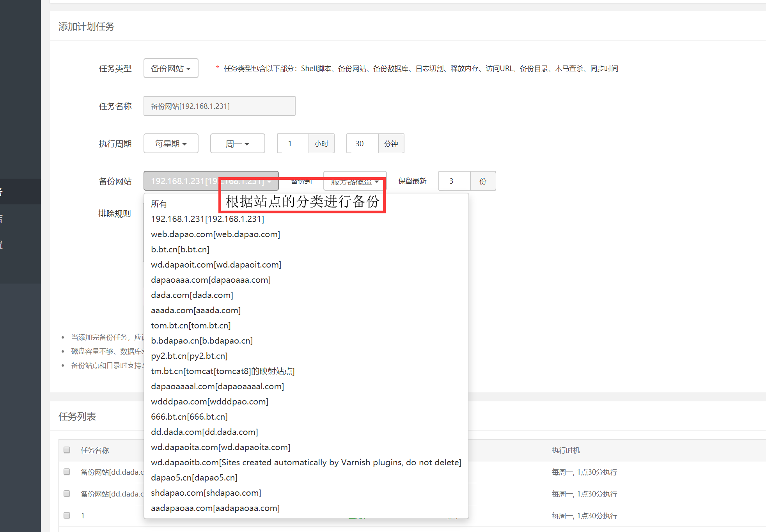Choose 666.bt.cn from dropdown list
Image resolution: width=766 pixels, height=532 pixels.
click(189, 417)
